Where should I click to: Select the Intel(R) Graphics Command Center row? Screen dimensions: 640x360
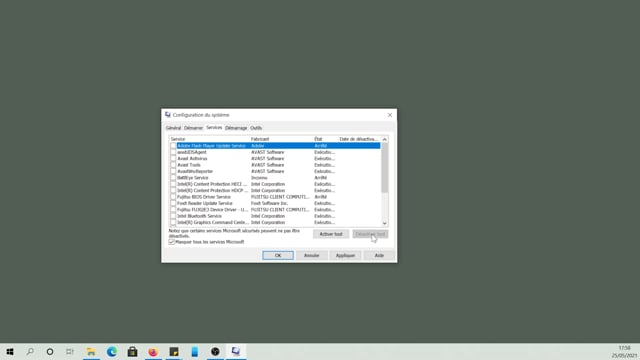(x=275, y=222)
